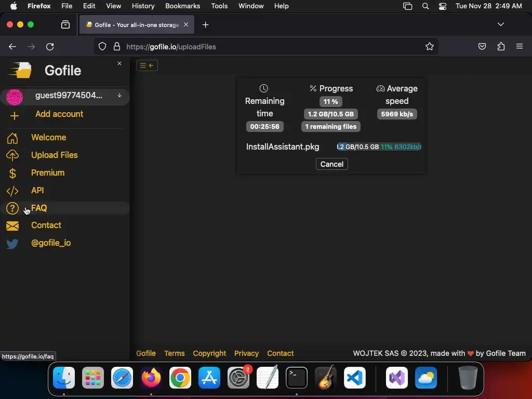This screenshot has height=399, width=532.
Task: Expand the list all tabs chevron
Action: point(500,24)
